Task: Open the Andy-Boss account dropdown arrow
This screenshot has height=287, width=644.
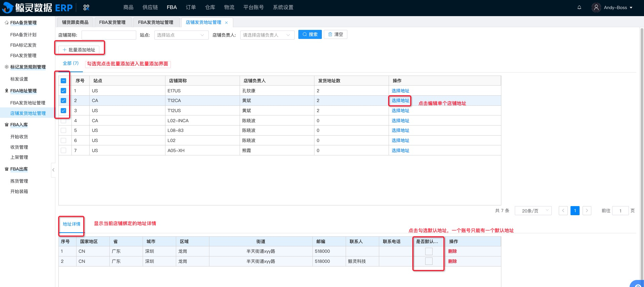Action: coord(631,8)
